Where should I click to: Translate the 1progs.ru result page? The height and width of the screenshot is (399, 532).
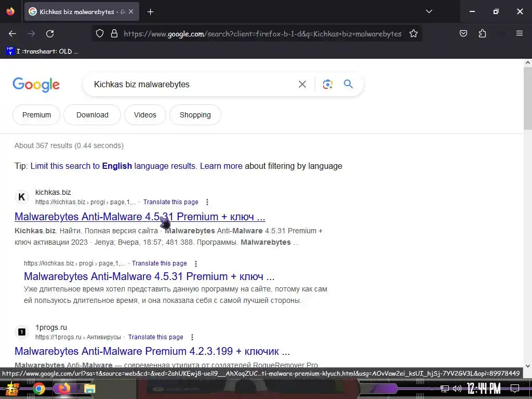pyautogui.click(x=156, y=337)
